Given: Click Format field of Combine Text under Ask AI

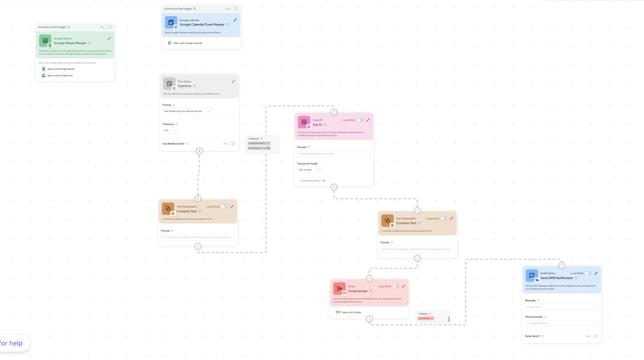Looking at the screenshot, I should pos(417,249).
